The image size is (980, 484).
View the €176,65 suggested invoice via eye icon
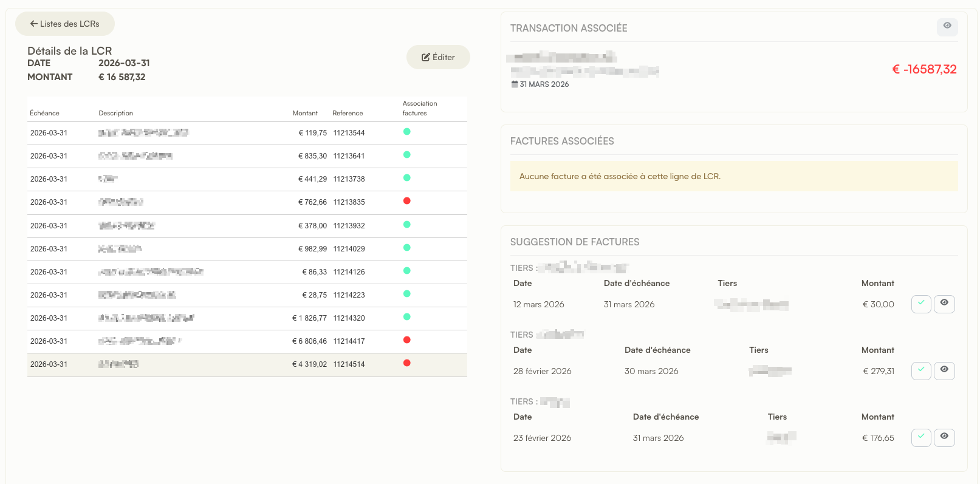click(944, 437)
